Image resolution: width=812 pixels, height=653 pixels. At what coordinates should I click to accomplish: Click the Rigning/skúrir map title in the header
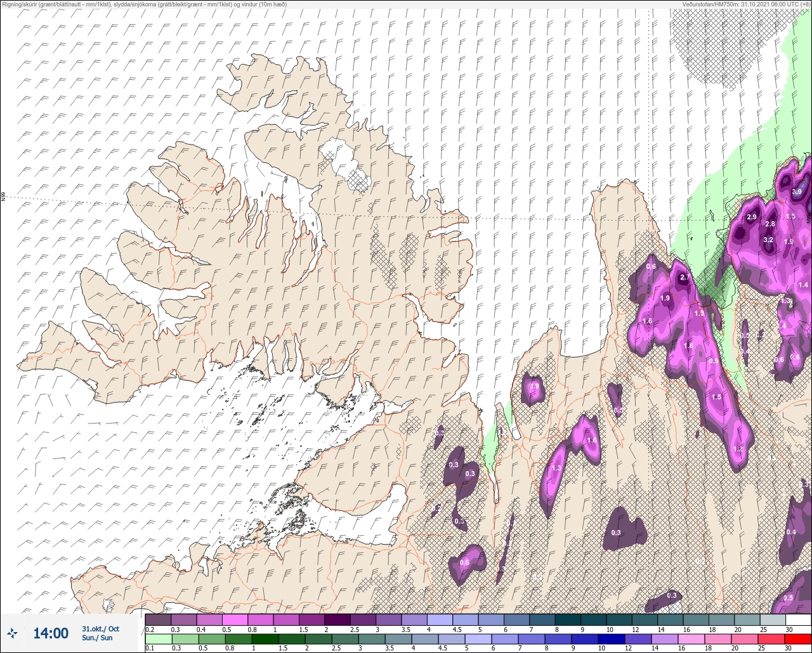[144, 4]
